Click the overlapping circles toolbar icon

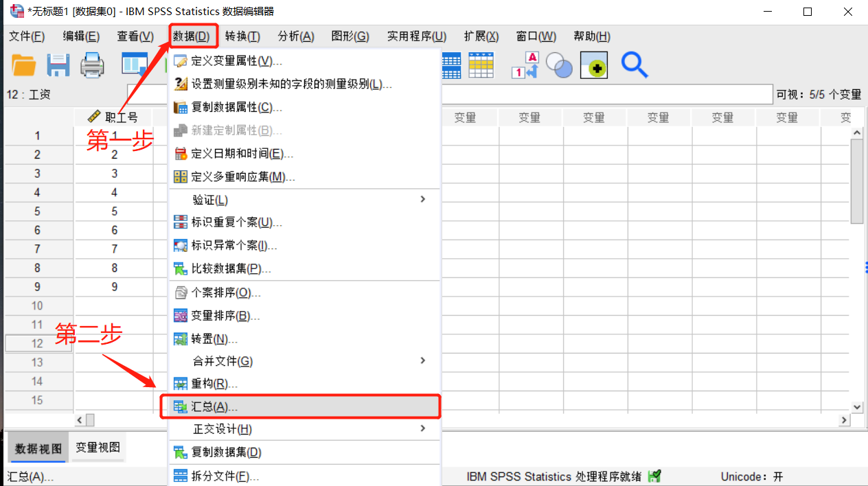559,65
